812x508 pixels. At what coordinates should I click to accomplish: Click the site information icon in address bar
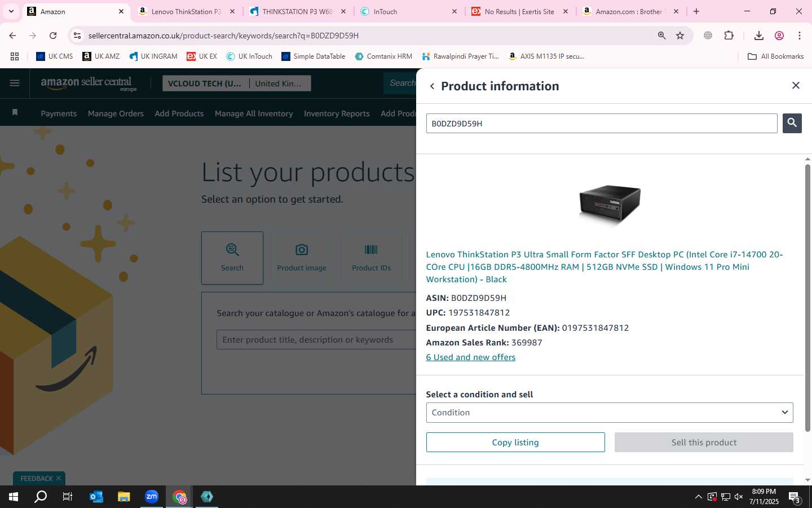tap(77, 36)
